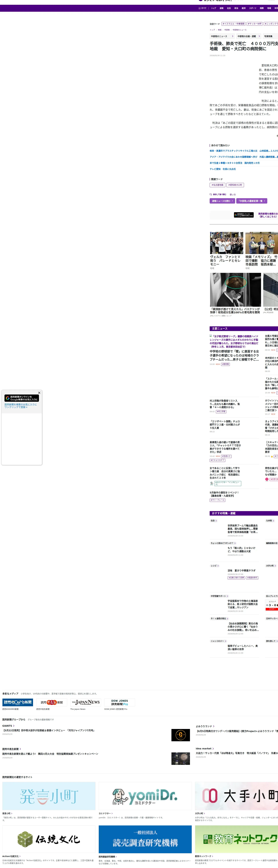Viewport: 278px width, 868px height.
Task: Close the Google favorites popup
Action: point(39,393)
